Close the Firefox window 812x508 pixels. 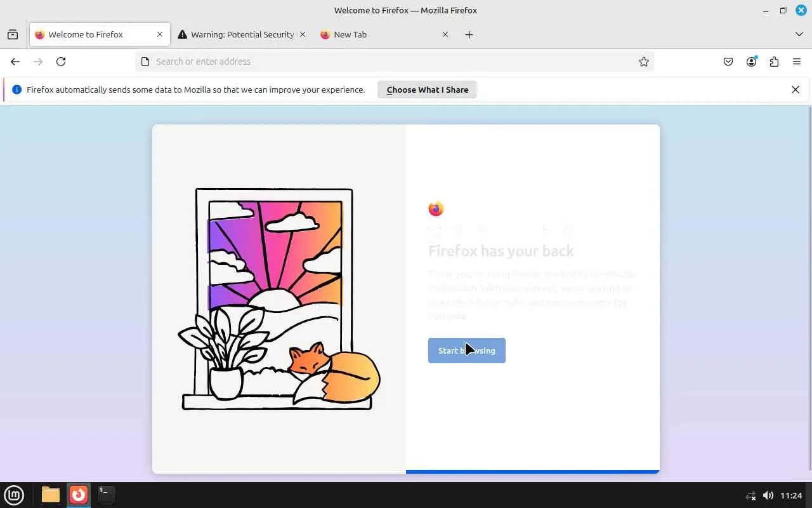[x=801, y=10]
